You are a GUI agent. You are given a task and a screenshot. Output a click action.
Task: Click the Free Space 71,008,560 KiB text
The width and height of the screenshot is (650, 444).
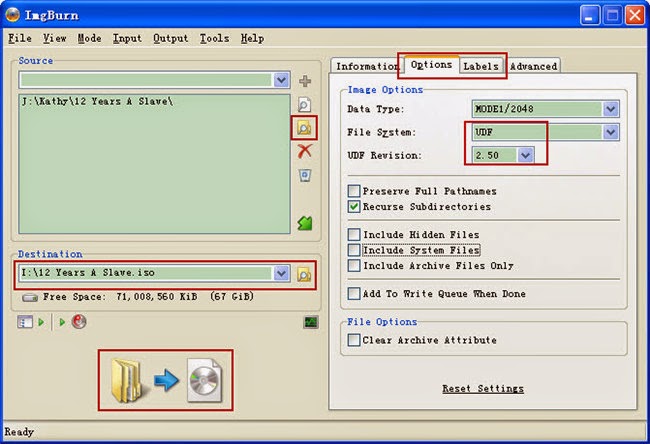click(148, 297)
